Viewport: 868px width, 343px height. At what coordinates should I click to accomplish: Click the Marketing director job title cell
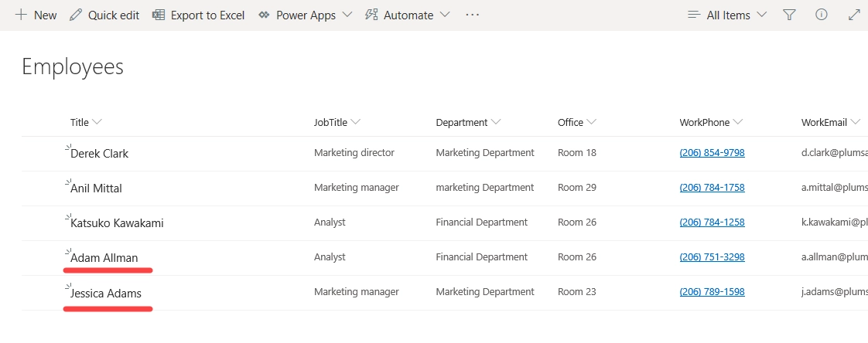click(x=354, y=153)
